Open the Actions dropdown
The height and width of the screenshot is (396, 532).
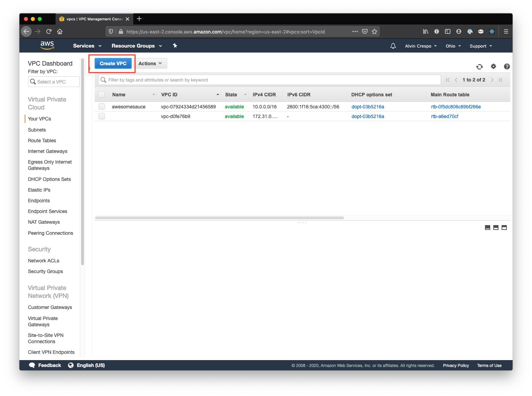click(150, 63)
